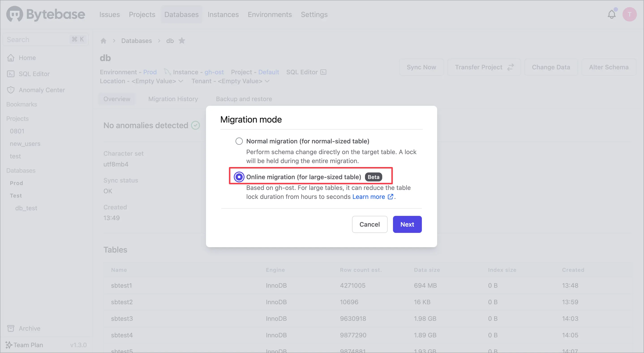Expand the Tenant empty value dropdown
Viewport: 644px width, 353px height.
[x=267, y=81]
